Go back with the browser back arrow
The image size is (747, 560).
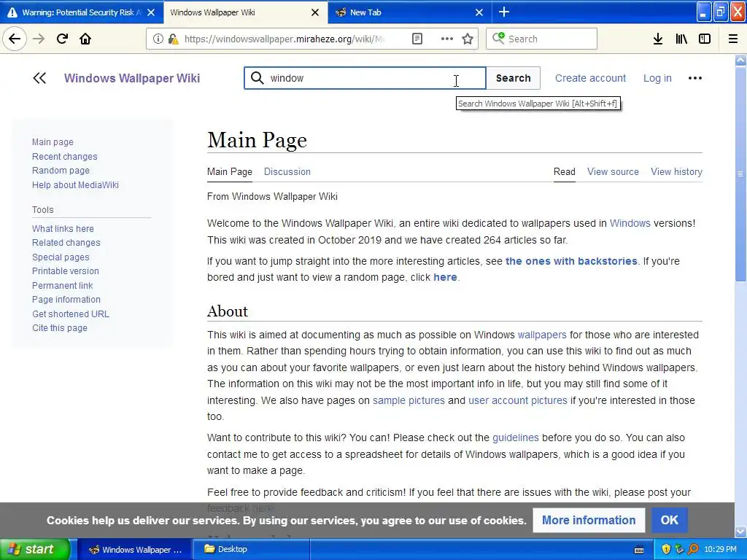point(15,39)
